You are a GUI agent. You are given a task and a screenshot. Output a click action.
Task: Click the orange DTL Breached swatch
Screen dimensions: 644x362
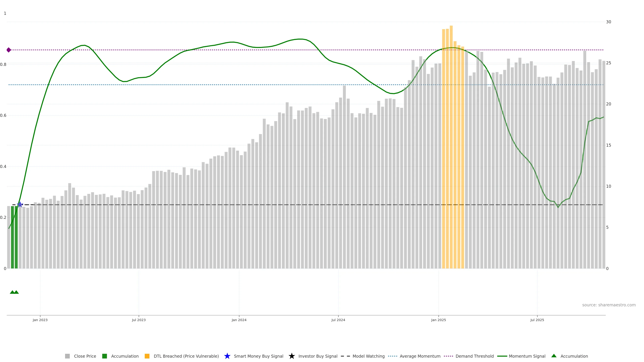tap(147, 356)
